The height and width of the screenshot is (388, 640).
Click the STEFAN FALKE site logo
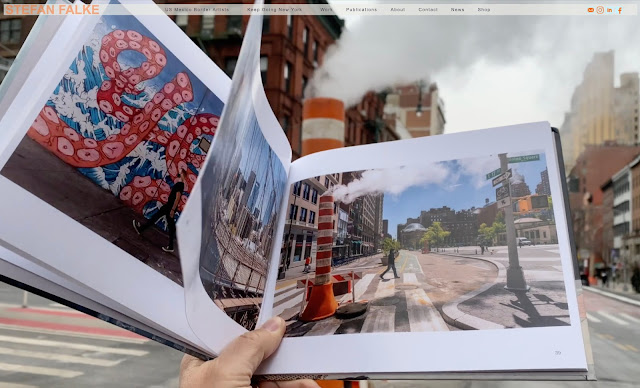pos(52,10)
